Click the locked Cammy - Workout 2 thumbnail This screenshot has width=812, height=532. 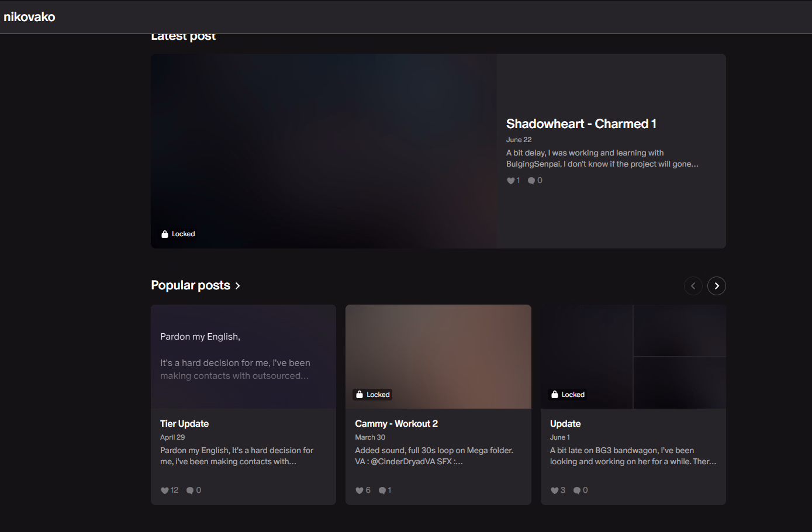[x=438, y=351]
